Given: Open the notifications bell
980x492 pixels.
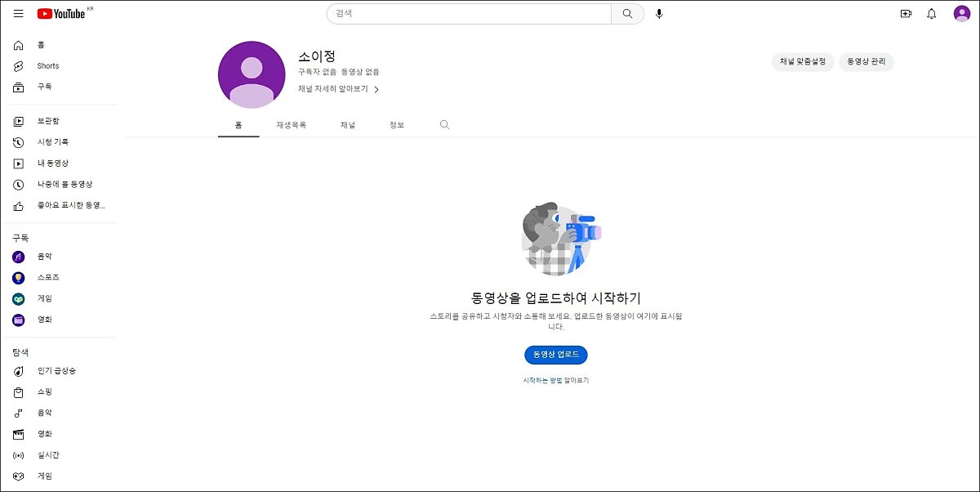Looking at the screenshot, I should click(931, 14).
